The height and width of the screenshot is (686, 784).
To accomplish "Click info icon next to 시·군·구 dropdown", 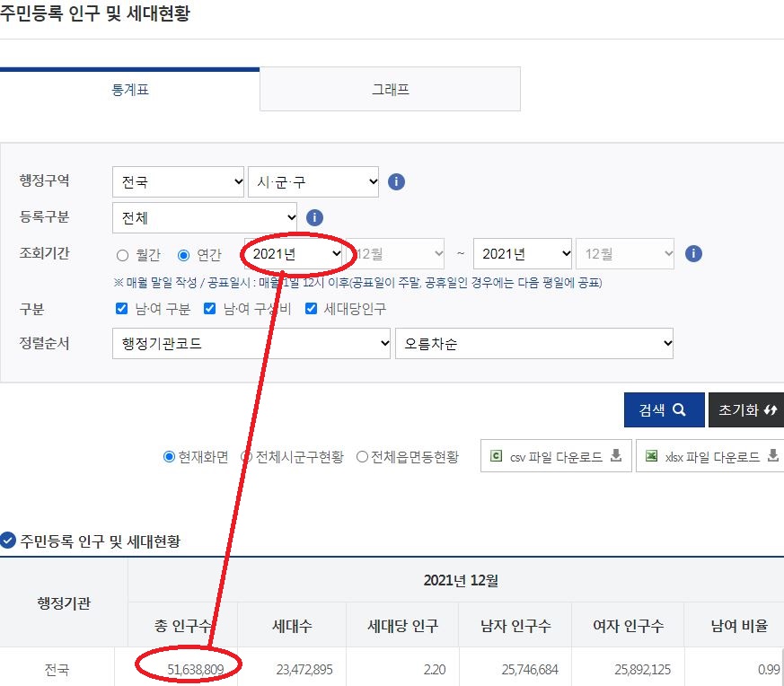I will click(x=396, y=181).
